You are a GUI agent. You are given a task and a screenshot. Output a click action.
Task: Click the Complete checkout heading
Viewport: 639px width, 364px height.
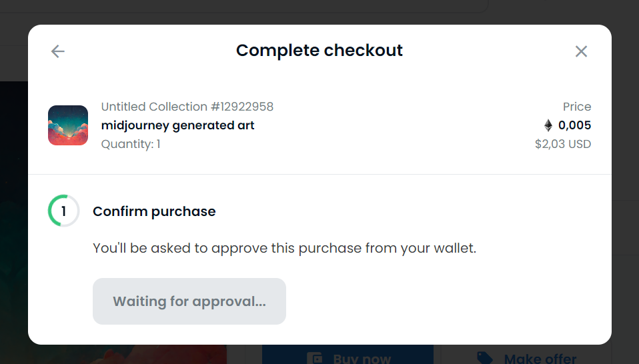319,51
